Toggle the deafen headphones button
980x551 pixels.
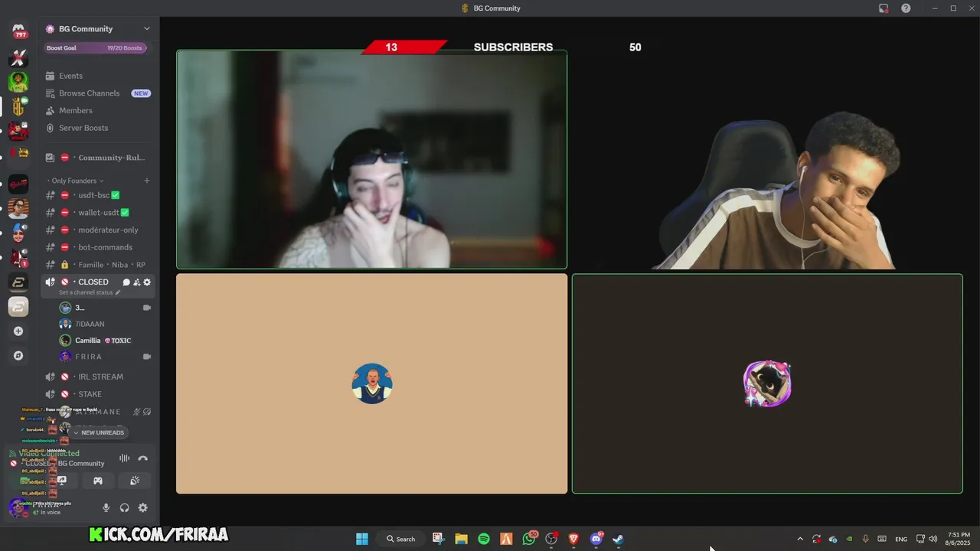[x=124, y=507]
